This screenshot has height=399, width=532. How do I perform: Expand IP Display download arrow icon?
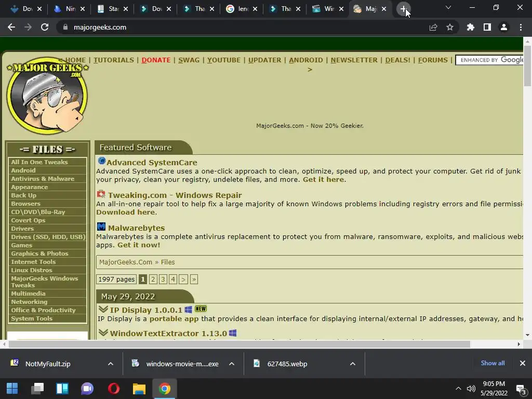(x=103, y=309)
